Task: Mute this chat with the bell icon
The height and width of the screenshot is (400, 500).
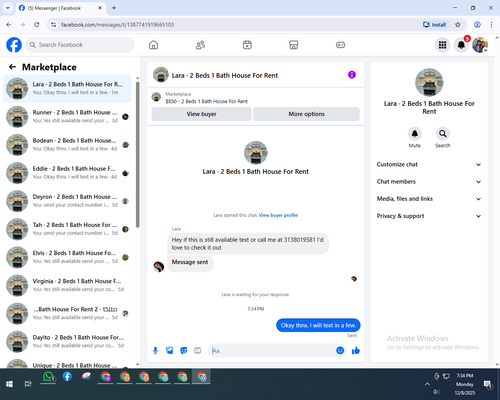Action: (x=415, y=134)
